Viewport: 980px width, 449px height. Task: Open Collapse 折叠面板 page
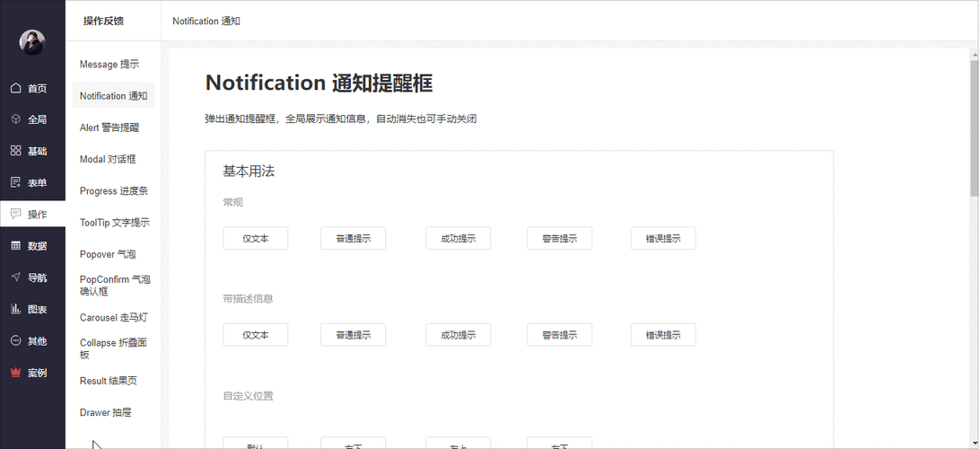[x=113, y=349]
